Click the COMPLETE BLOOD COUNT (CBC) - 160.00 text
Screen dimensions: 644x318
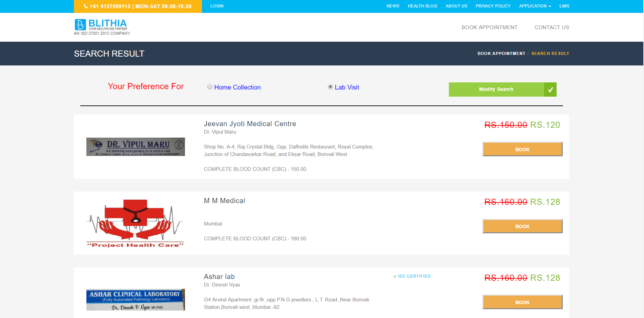255,239
